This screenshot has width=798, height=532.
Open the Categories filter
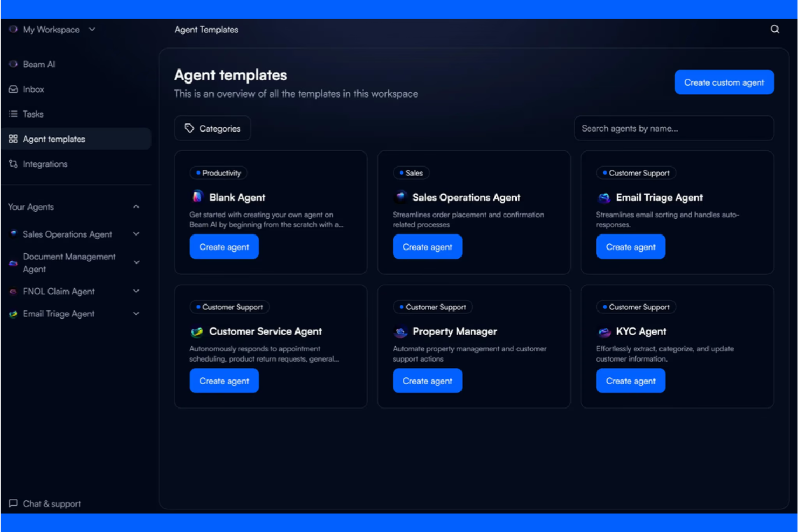212,128
